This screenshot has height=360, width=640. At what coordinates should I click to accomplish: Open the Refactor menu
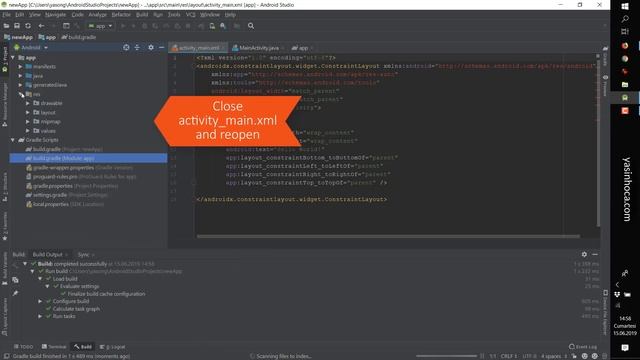coord(121,15)
